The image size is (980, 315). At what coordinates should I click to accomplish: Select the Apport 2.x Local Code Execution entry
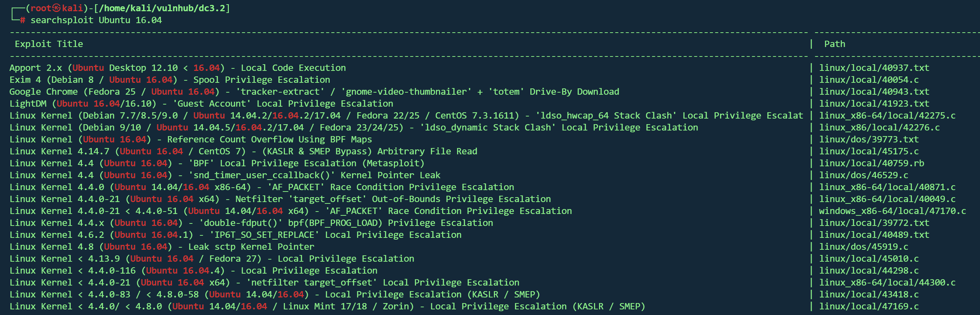tap(177, 68)
